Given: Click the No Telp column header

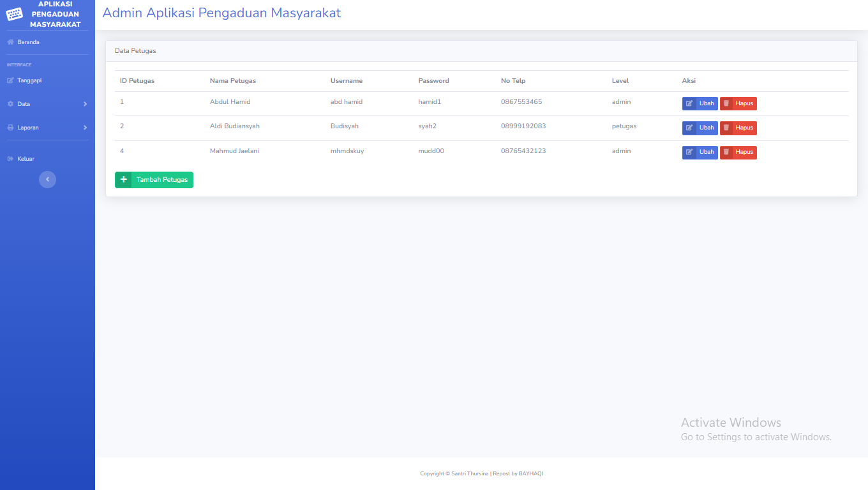Looking at the screenshot, I should tap(513, 81).
